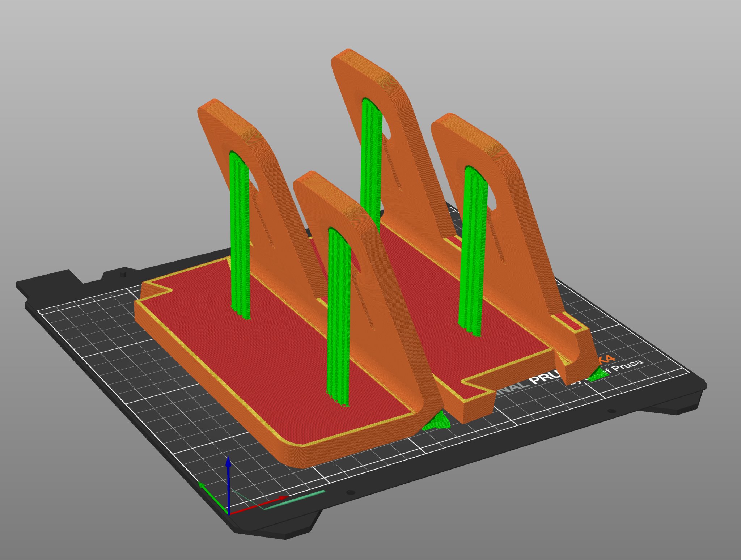Click small green support near Prusa text
Image resolution: width=741 pixels, height=560 pixels.
[x=599, y=375]
